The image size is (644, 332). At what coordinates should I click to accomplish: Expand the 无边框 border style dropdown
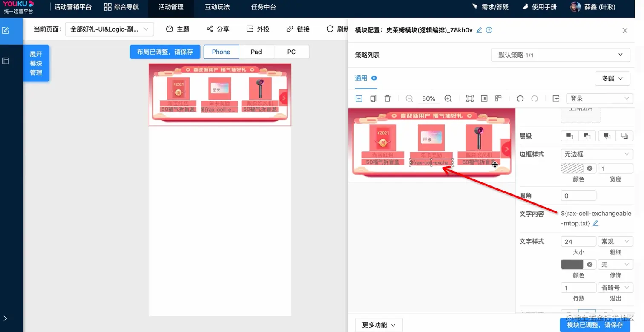596,154
